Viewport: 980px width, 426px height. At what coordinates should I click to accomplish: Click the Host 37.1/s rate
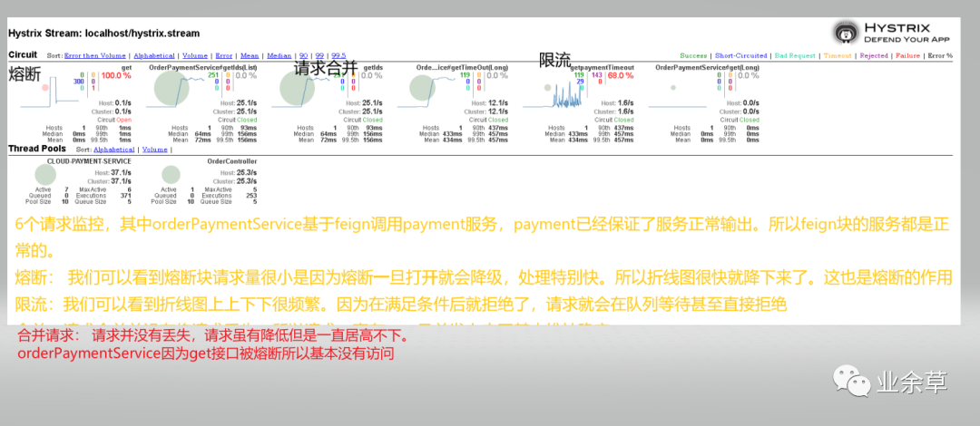pos(122,172)
